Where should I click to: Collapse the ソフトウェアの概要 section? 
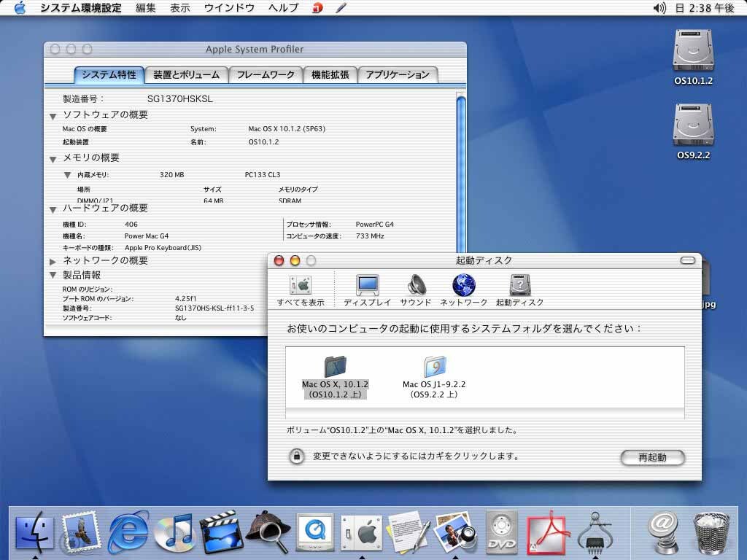53,116
